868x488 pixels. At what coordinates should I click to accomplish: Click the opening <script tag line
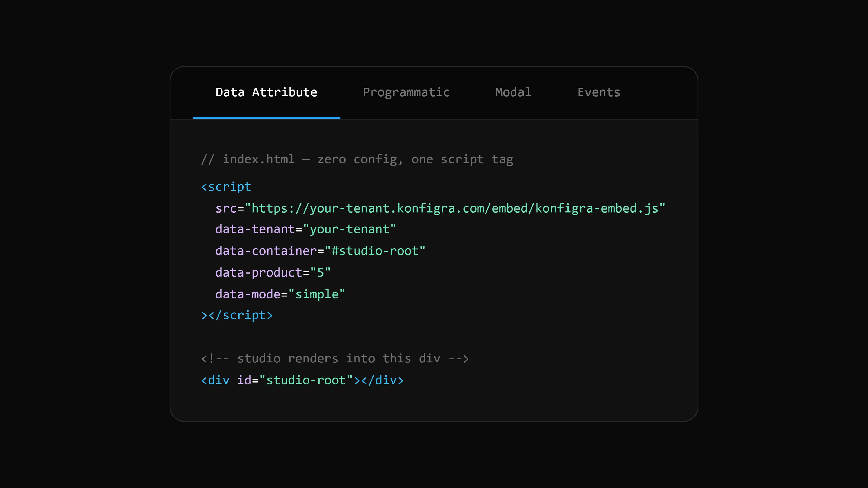point(226,187)
